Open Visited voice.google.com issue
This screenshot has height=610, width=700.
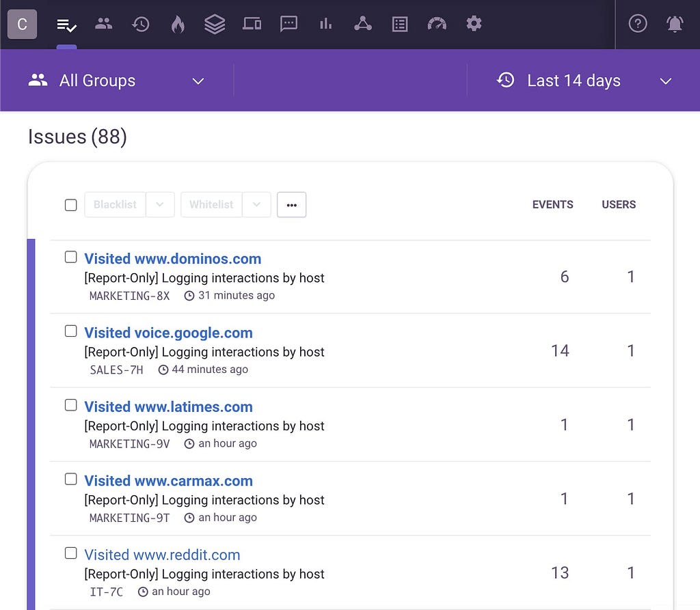(168, 333)
